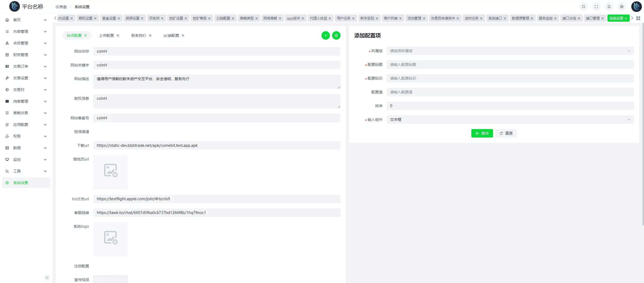Image resolution: width=644 pixels, height=283 pixels.
Task: Click the user avatar in the top-right corner
Action: (636, 6)
